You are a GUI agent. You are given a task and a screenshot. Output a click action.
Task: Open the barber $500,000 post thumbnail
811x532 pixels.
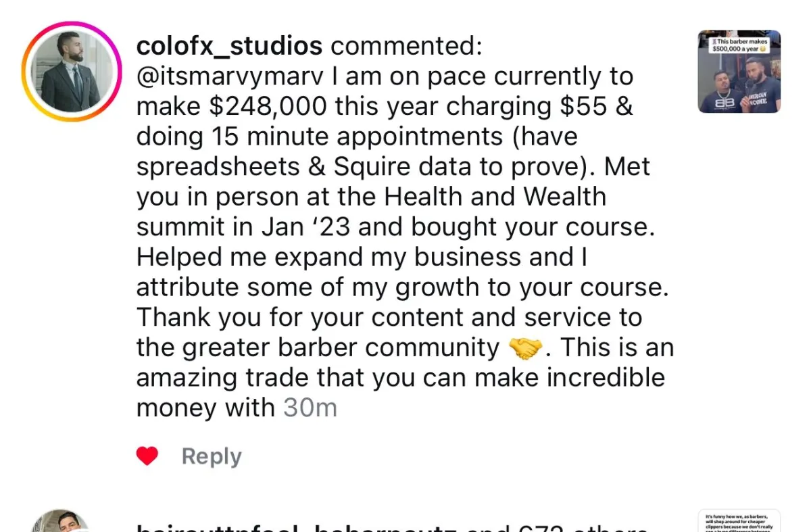click(x=739, y=72)
